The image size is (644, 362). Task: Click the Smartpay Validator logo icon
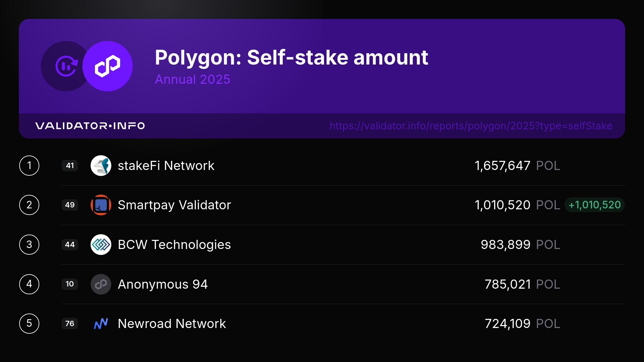pyautogui.click(x=101, y=205)
